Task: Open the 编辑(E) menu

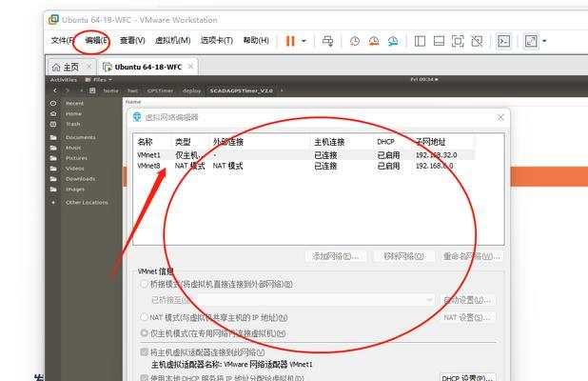Action: 96,40
